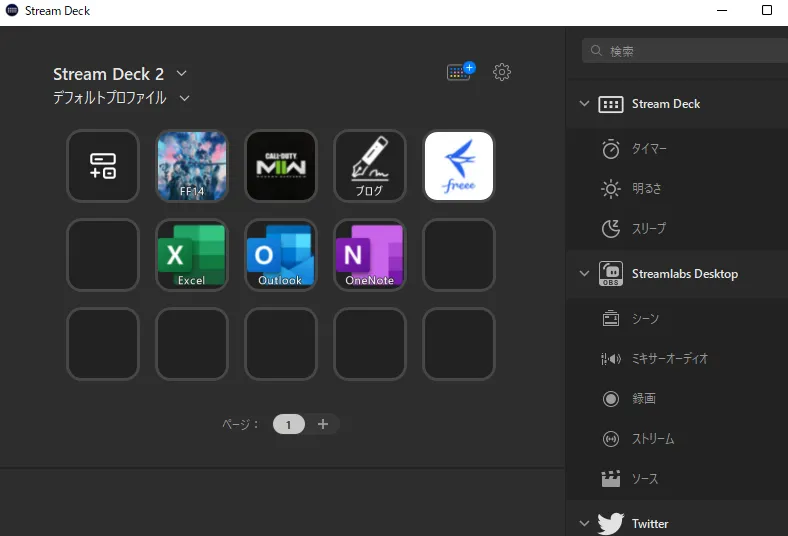The height and width of the screenshot is (536, 788).
Task: Select page 1 button
Action: [288, 424]
